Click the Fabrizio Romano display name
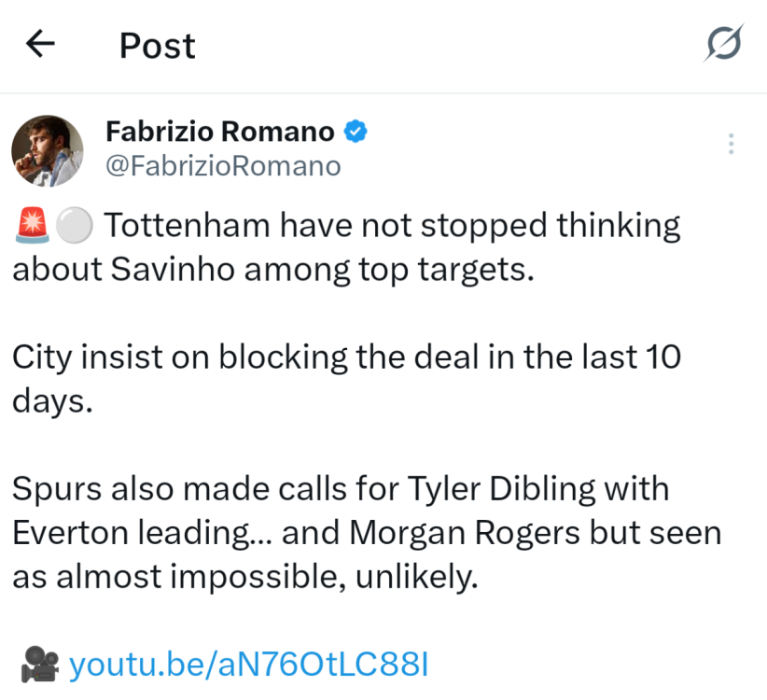 (x=220, y=132)
